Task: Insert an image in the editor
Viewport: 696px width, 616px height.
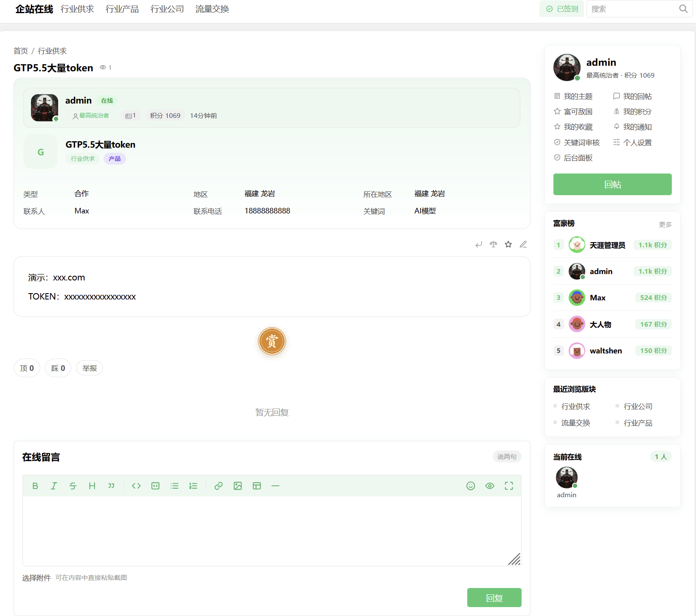Action: pos(238,486)
